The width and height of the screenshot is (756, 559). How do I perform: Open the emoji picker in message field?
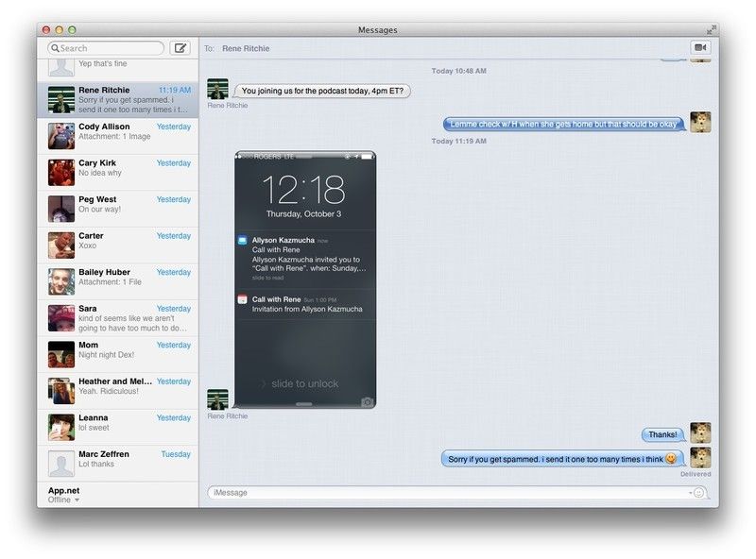699,493
